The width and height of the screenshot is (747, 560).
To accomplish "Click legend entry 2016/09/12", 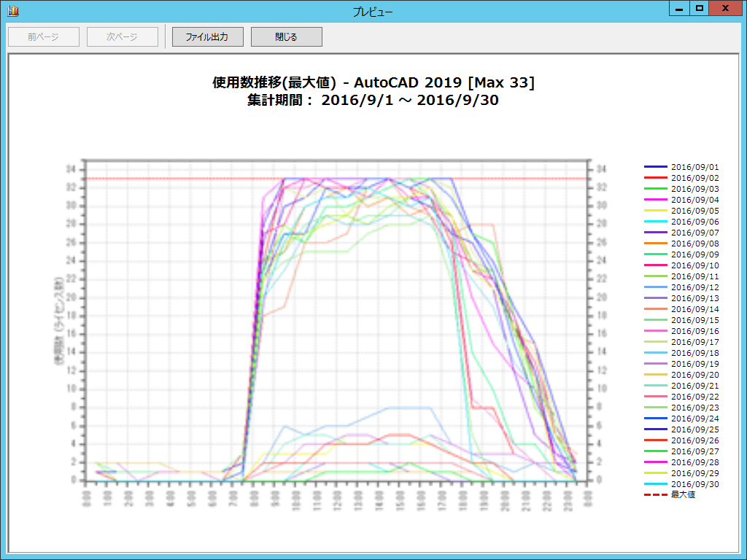I will click(x=682, y=287).
